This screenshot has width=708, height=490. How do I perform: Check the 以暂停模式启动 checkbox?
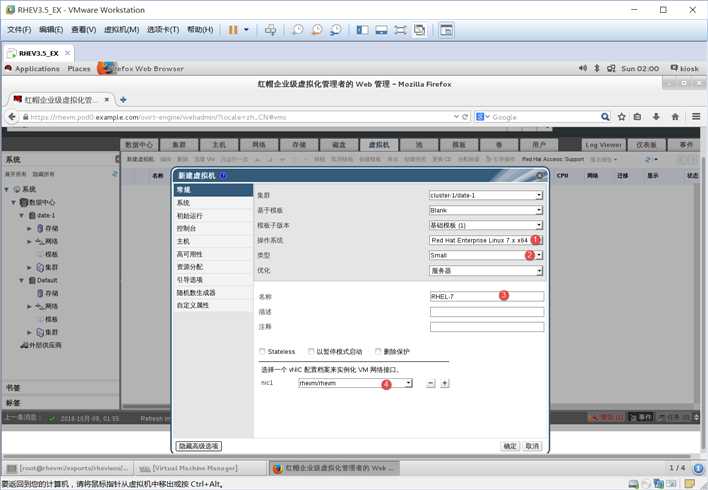(311, 351)
